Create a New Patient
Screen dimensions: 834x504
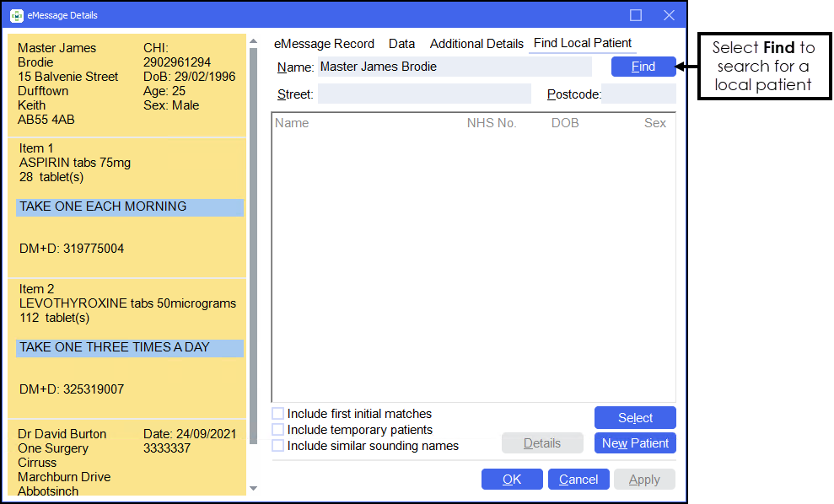tap(635, 443)
